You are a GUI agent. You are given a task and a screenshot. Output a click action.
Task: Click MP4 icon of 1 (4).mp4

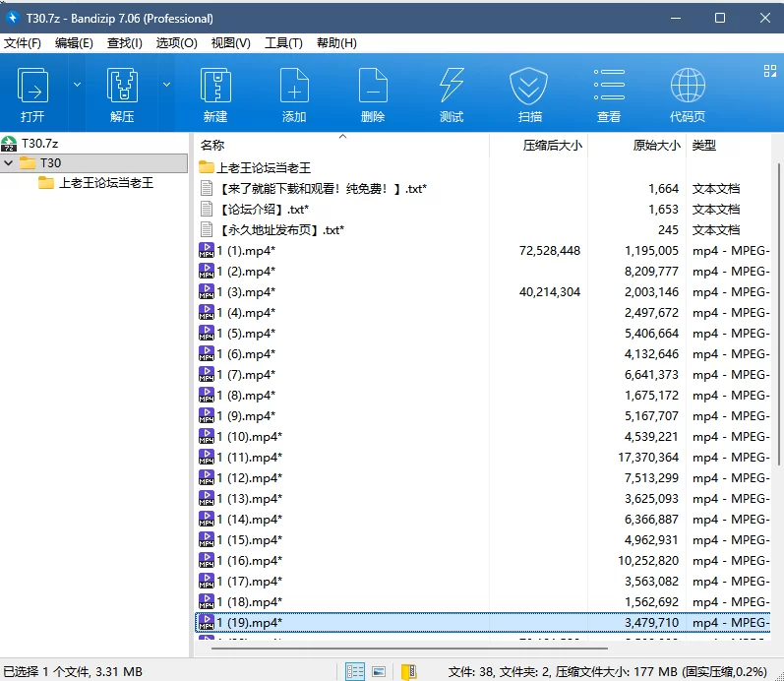point(206,312)
